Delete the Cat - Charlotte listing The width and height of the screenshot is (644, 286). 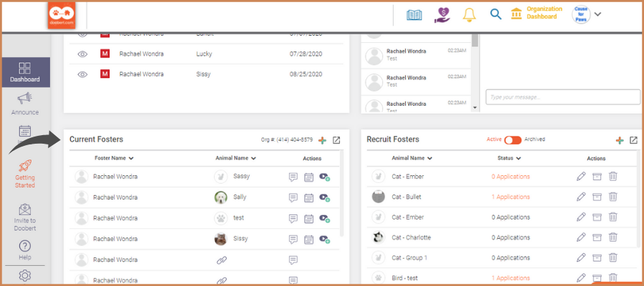pos(613,237)
